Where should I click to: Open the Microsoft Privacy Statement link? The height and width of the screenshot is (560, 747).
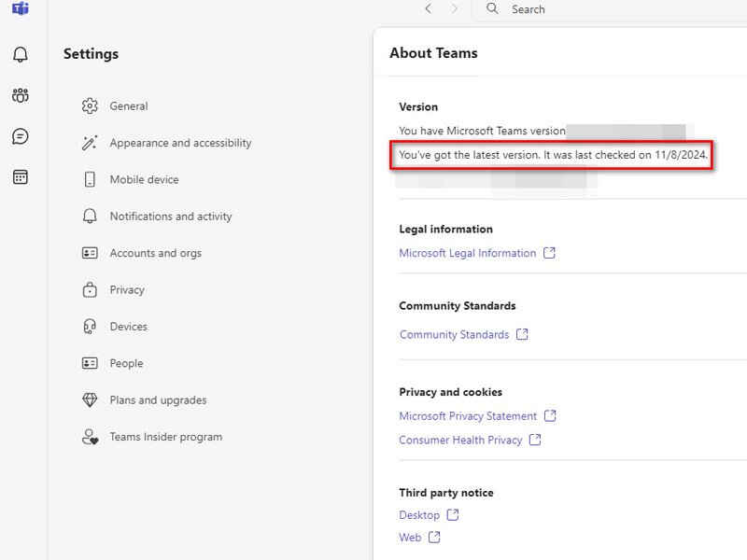click(468, 415)
